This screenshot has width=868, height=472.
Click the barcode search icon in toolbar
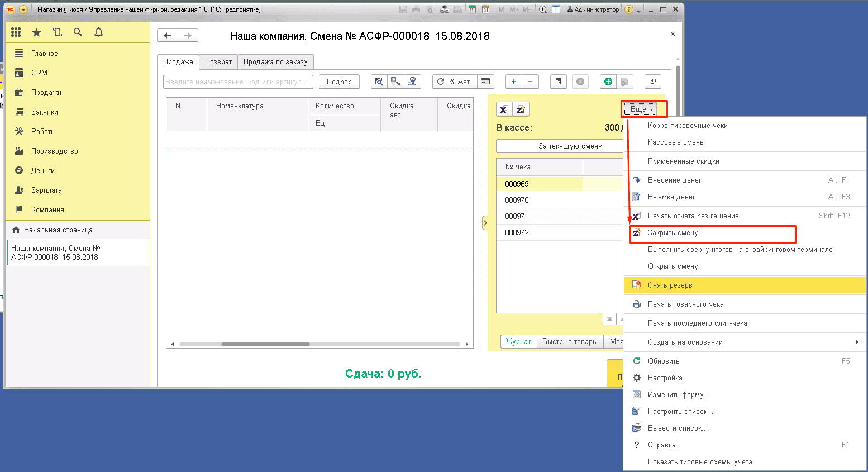pyautogui.click(x=379, y=82)
